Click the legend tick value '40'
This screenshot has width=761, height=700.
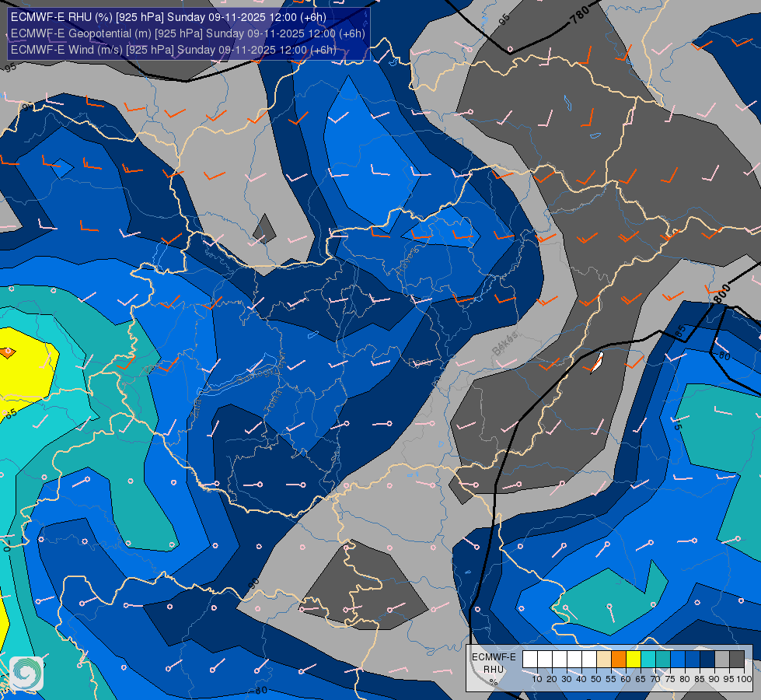click(x=581, y=679)
